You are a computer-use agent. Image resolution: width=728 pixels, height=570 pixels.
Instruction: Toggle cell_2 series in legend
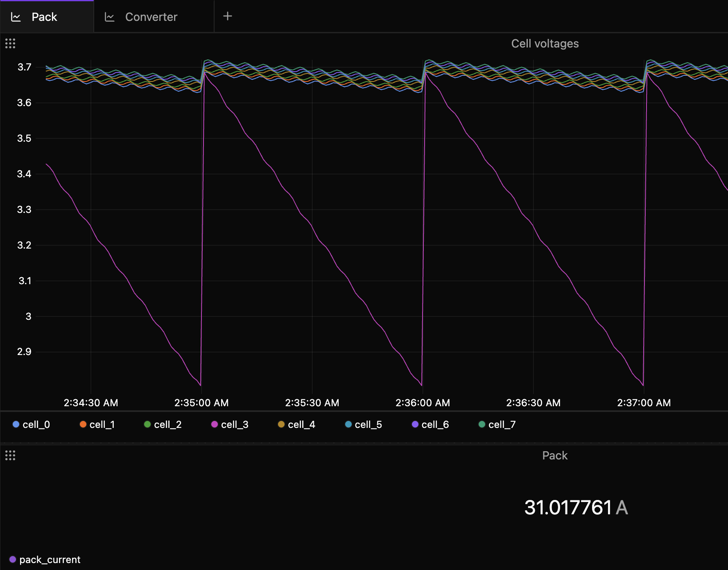point(163,425)
